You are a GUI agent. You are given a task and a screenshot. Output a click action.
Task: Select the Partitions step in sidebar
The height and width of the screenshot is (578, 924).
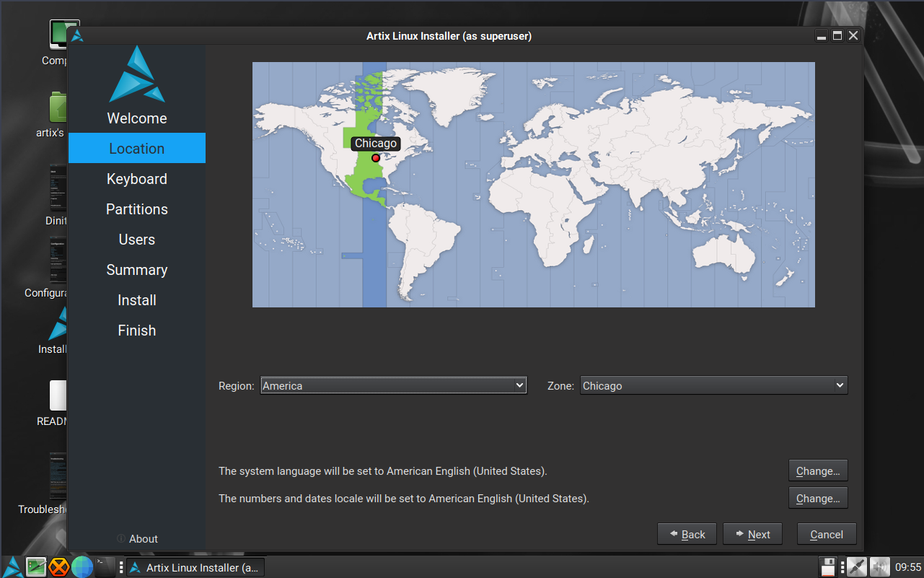click(x=137, y=209)
